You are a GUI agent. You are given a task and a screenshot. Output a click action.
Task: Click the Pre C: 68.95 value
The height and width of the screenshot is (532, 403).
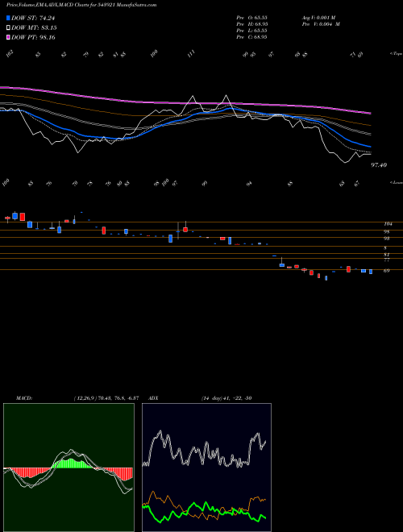(251, 37)
